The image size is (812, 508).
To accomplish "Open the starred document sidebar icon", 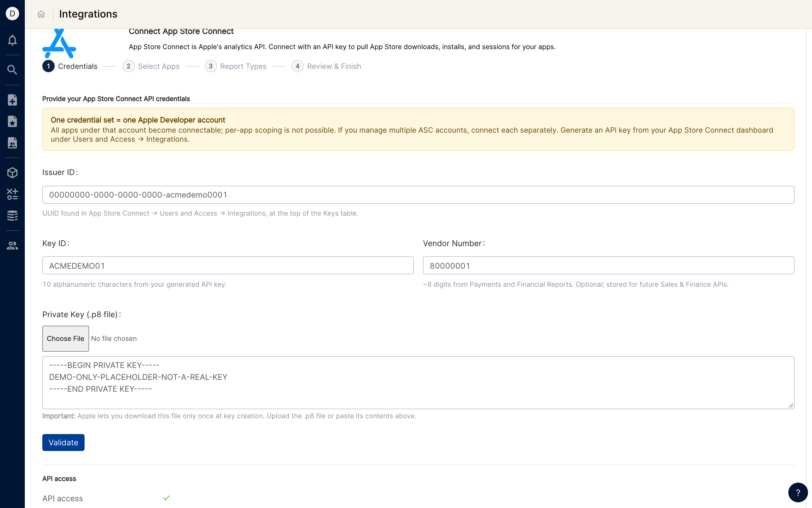I will pyautogui.click(x=12, y=122).
